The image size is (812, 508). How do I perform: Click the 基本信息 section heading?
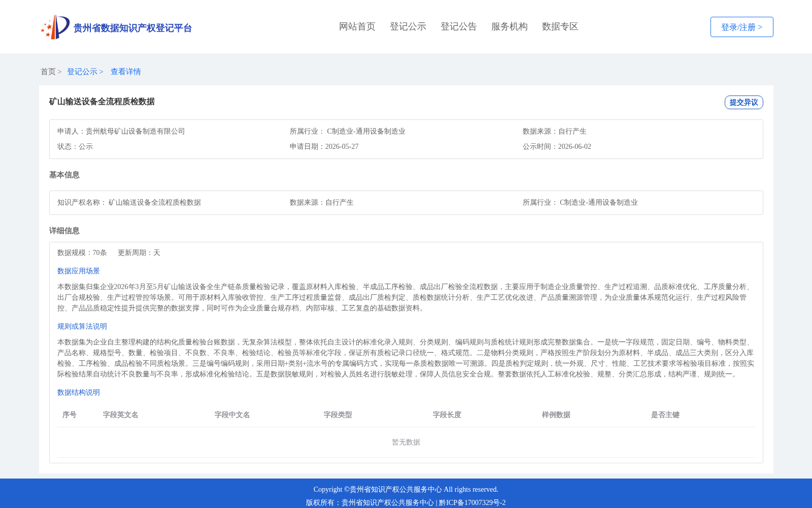[64, 175]
